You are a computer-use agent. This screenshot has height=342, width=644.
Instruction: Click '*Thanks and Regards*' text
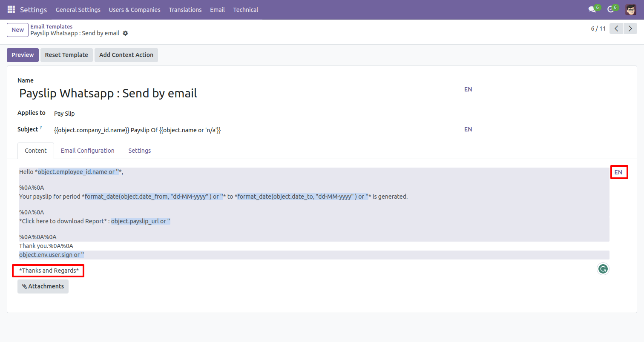coord(49,271)
